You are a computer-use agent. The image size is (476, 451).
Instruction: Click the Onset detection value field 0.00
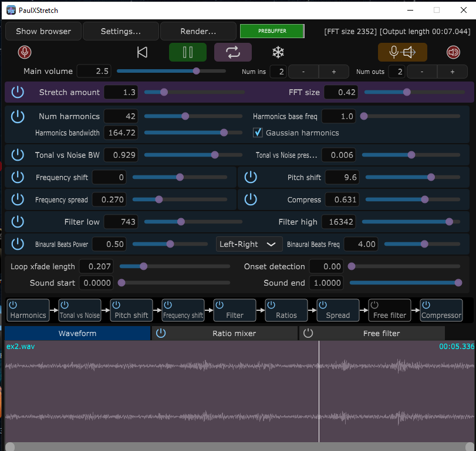click(x=326, y=266)
